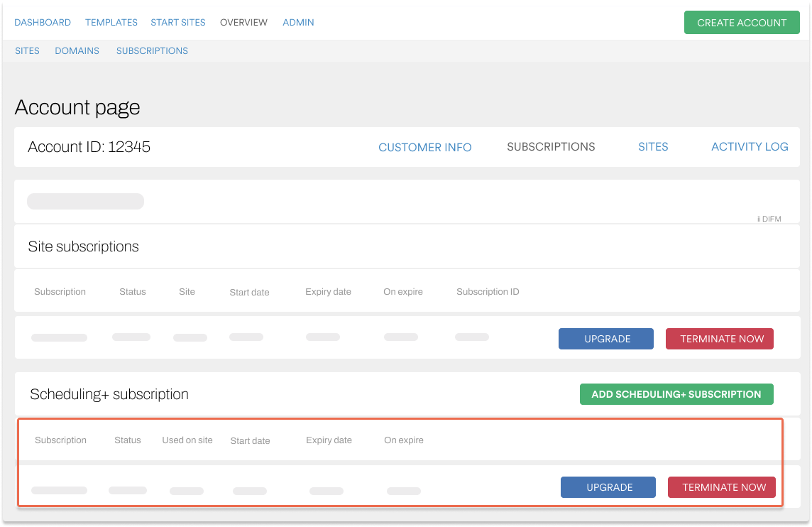Click the Scheduling+ subscription heading
The image size is (812, 527).
[x=109, y=394]
